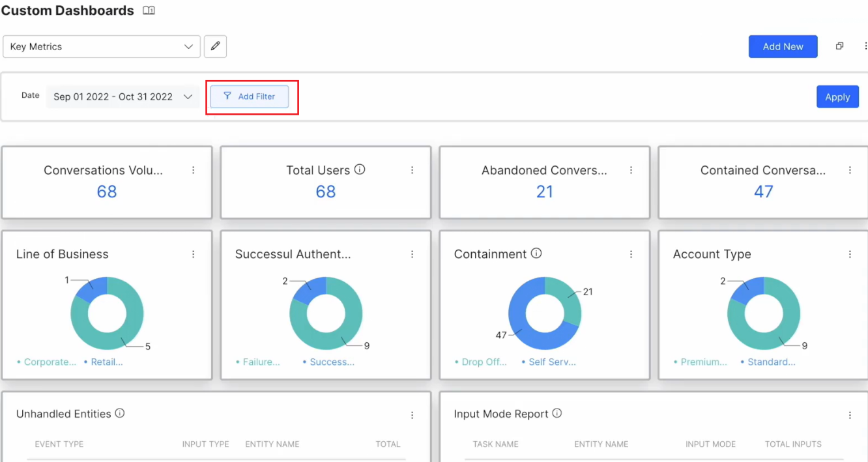This screenshot has width=868, height=462.
Task: Open the info tooltip icon on the Containment chart
Action: coord(536,253)
